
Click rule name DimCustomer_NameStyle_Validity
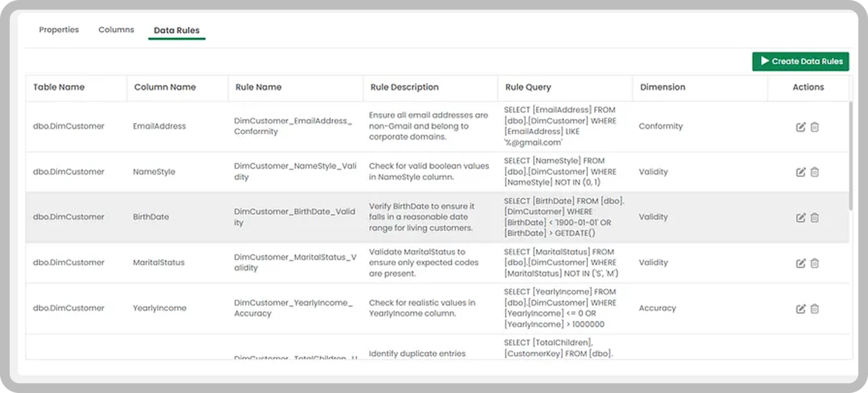[x=295, y=171]
